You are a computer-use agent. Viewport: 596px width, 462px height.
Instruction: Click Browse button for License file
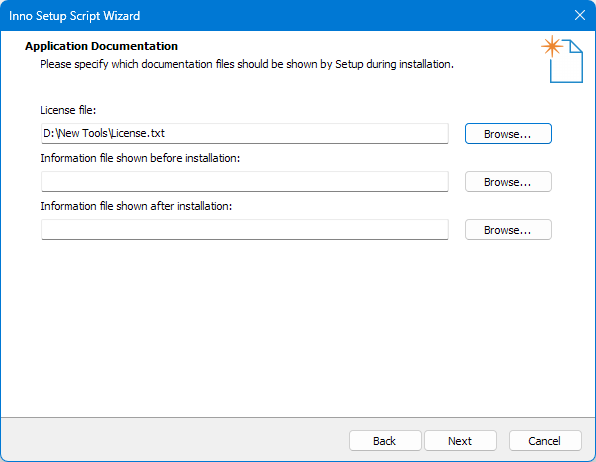tap(508, 134)
